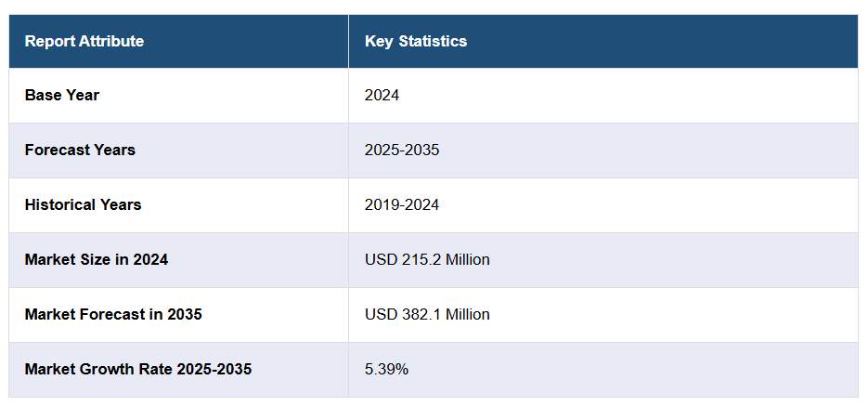Select the Market Size in 2024 label
The width and height of the screenshot is (868, 406).
point(97,259)
